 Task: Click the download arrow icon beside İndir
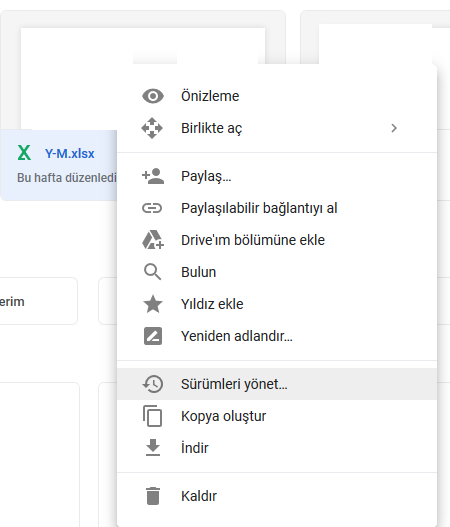(x=153, y=448)
